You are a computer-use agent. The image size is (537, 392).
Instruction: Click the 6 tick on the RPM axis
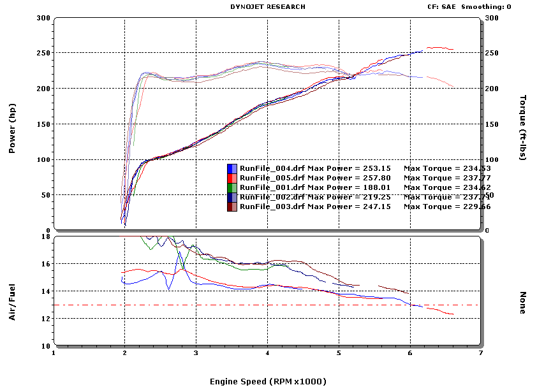410,353
